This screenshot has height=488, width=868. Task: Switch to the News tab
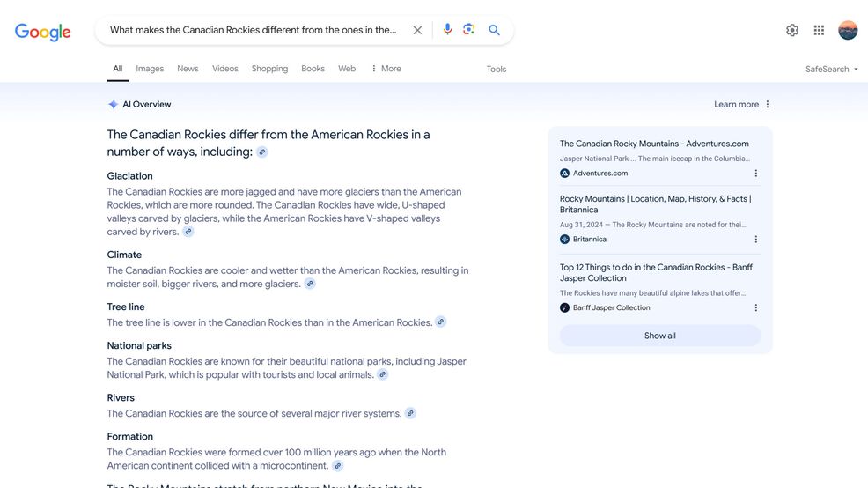188,69
